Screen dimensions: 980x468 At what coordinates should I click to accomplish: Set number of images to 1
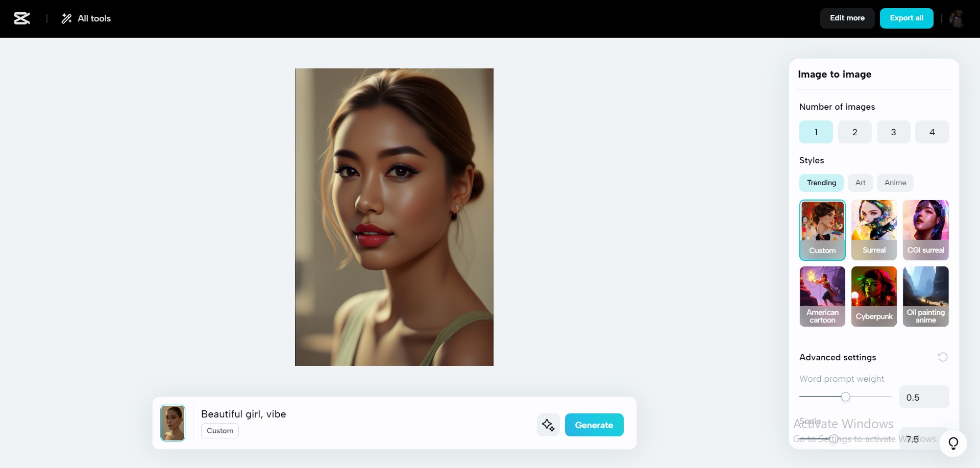pyautogui.click(x=816, y=132)
